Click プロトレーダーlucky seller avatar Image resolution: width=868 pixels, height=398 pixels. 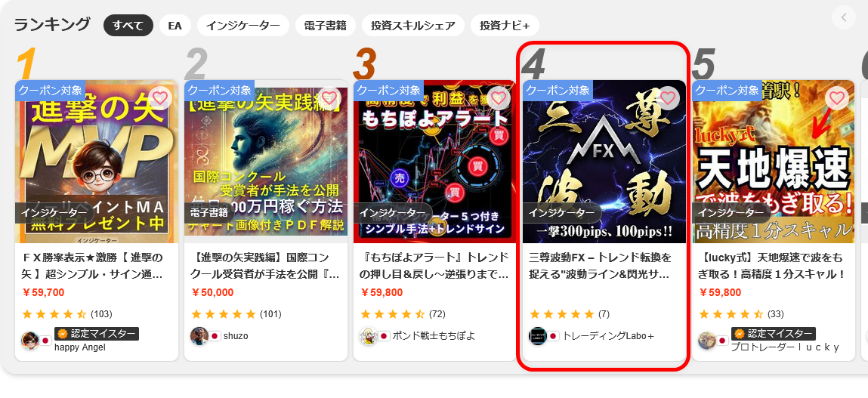click(x=707, y=341)
